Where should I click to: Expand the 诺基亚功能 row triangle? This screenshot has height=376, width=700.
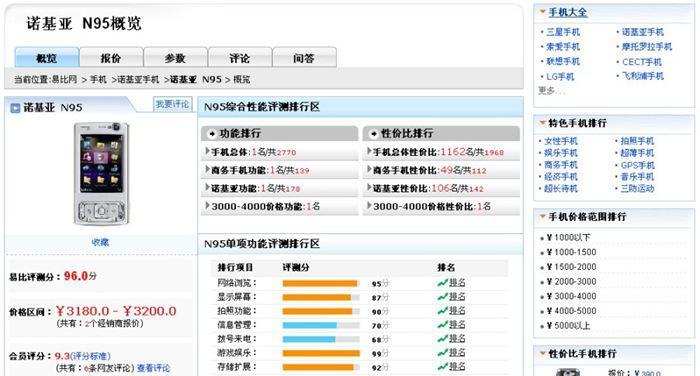pos(207,188)
